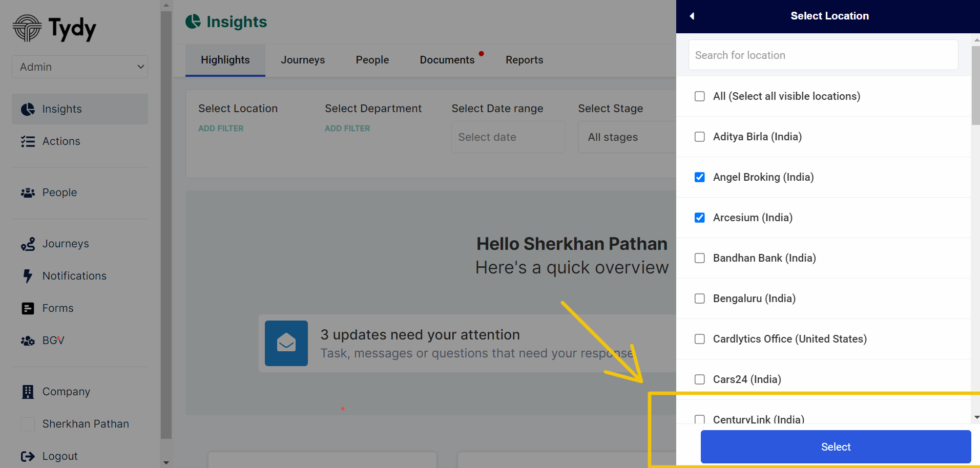This screenshot has width=980, height=468.
Task: Click the location list scroll down arrow
Action: point(976,417)
